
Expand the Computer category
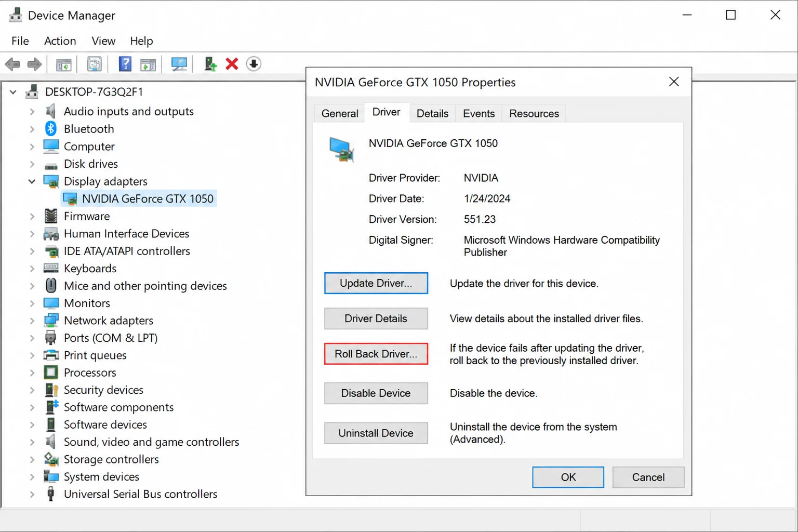32,147
